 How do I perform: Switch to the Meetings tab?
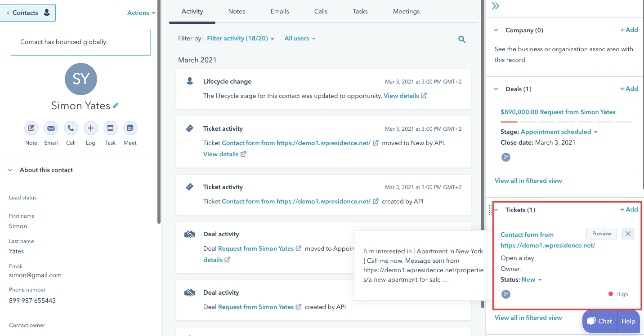(406, 11)
